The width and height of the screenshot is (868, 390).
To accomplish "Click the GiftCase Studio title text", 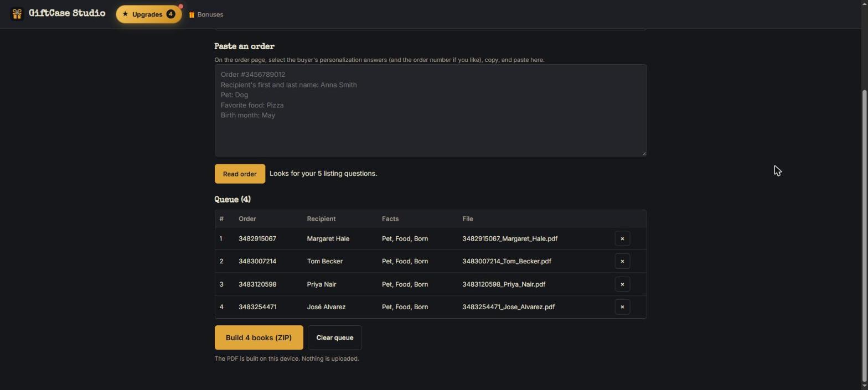I will (x=66, y=13).
